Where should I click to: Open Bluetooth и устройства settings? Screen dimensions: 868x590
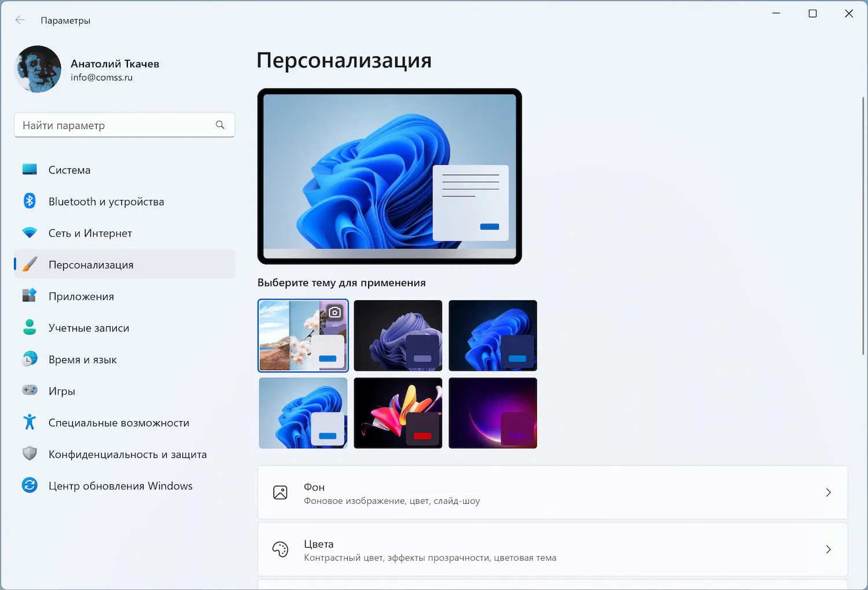[124, 201]
